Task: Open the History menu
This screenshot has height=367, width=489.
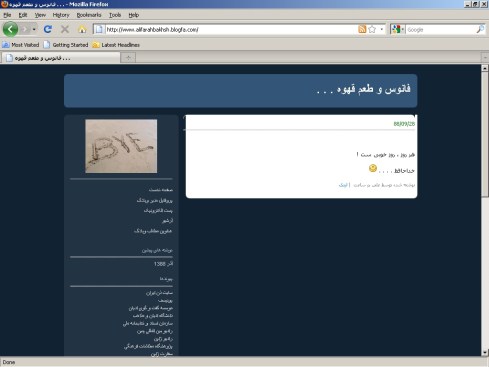Action: pos(61,15)
